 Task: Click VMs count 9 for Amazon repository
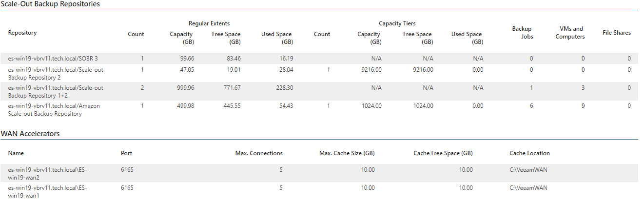[583, 106]
